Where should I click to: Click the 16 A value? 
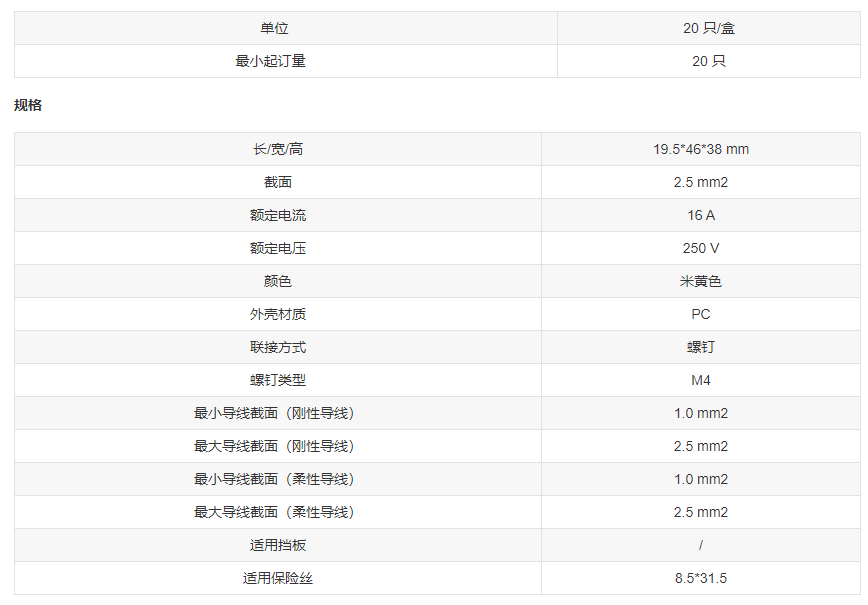click(x=700, y=215)
